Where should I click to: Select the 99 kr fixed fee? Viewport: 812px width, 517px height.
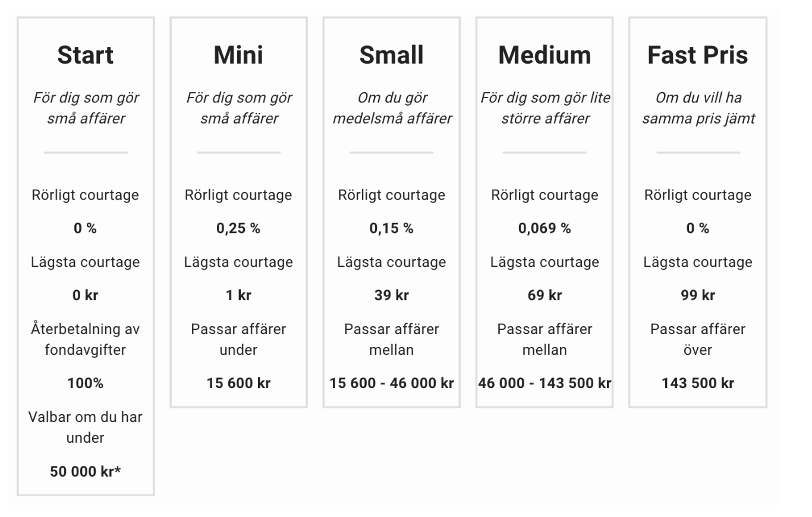coord(697,295)
